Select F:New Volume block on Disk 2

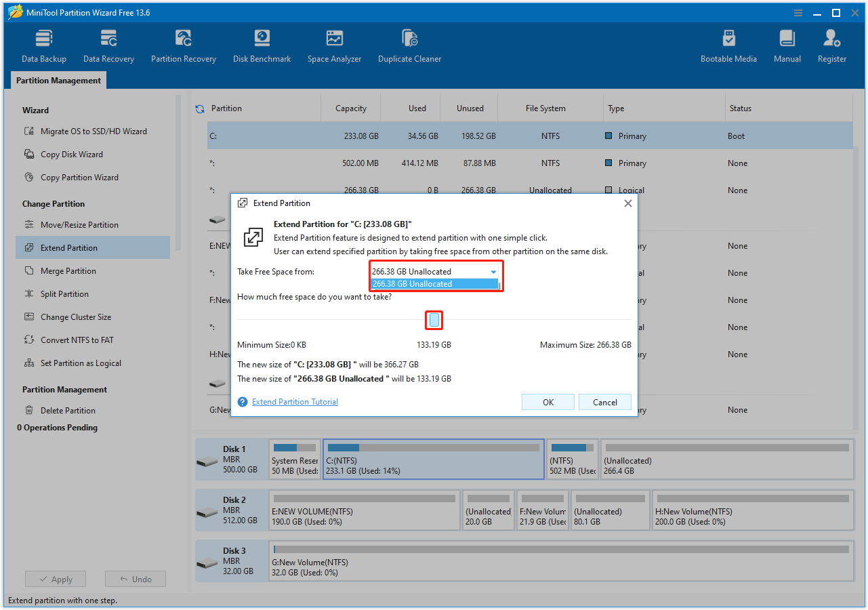coord(543,510)
